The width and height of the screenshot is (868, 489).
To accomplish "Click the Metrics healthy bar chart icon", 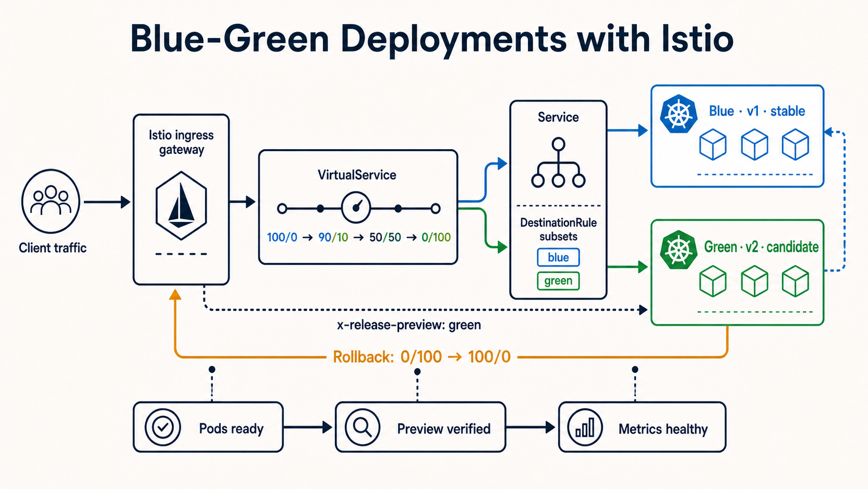I will pos(585,427).
